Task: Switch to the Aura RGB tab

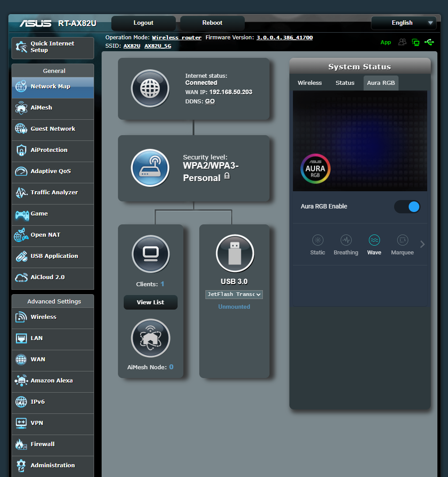Action: point(381,83)
